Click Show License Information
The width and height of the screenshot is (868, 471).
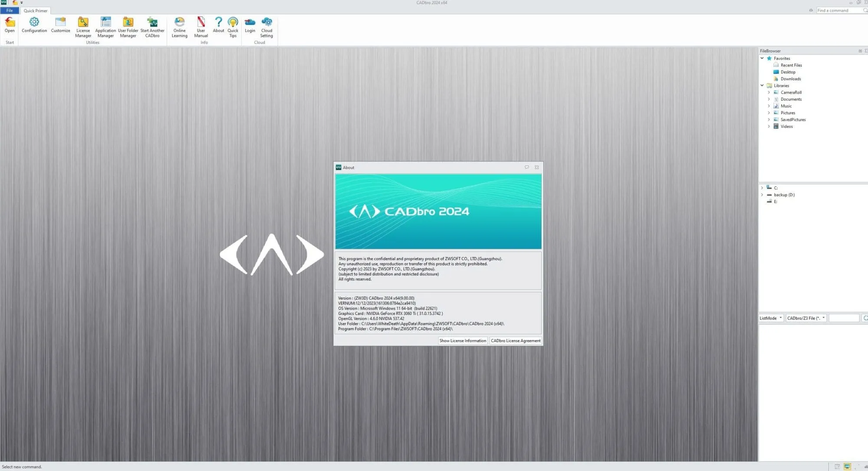[x=462, y=340]
